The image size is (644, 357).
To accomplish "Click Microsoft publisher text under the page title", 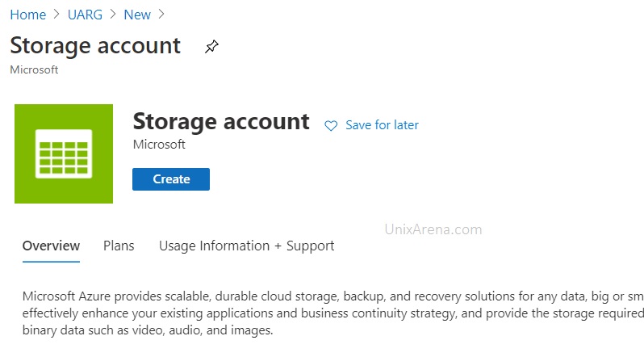I will (x=34, y=69).
